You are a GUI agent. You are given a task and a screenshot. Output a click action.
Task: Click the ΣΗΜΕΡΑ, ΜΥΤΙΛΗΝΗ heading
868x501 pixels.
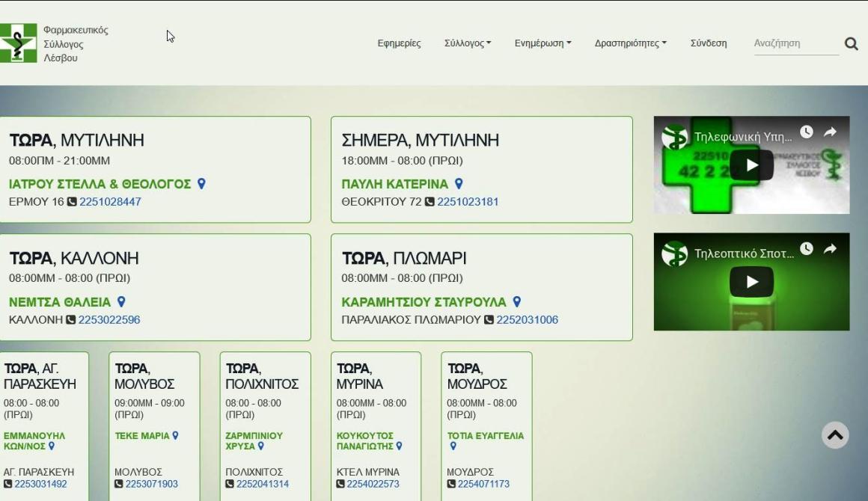pyautogui.click(x=421, y=140)
